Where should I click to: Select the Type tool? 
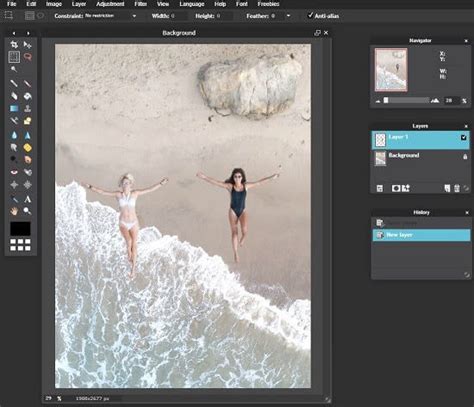coord(28,199)
